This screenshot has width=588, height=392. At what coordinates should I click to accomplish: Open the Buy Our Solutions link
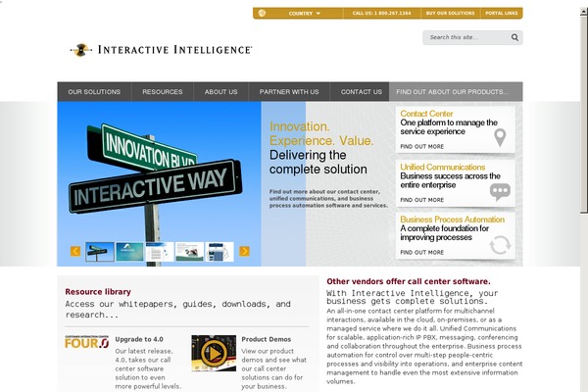coord(450,13)
